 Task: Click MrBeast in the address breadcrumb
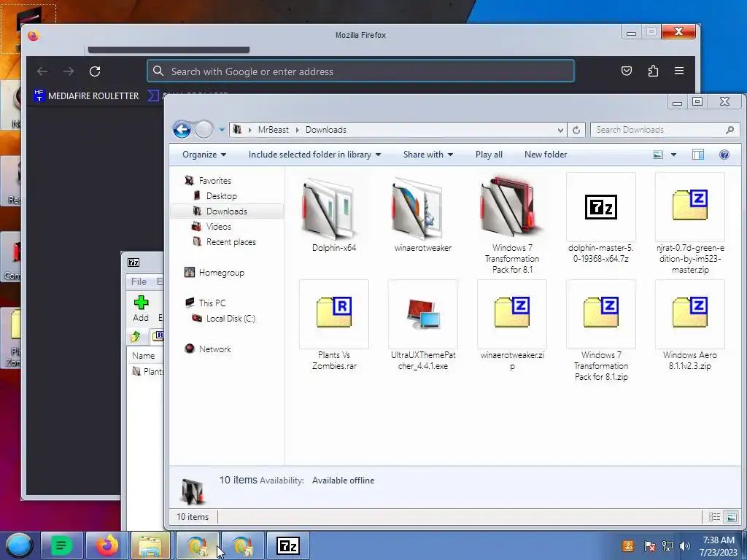pos(273,130)
